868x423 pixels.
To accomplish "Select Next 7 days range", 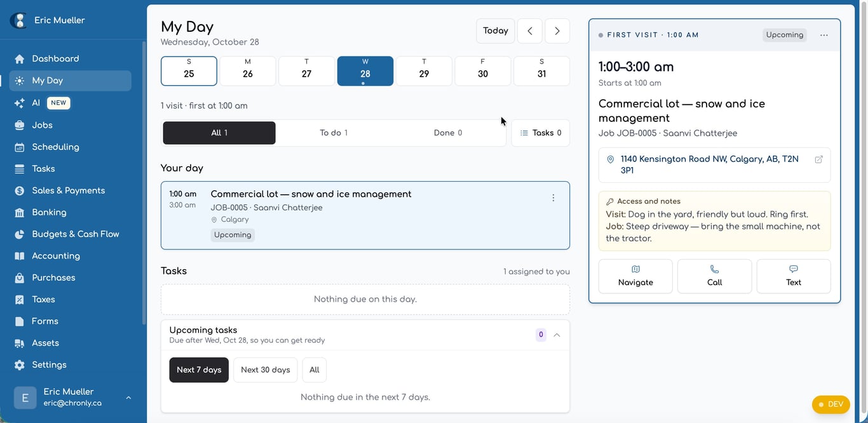I will 199,370.
